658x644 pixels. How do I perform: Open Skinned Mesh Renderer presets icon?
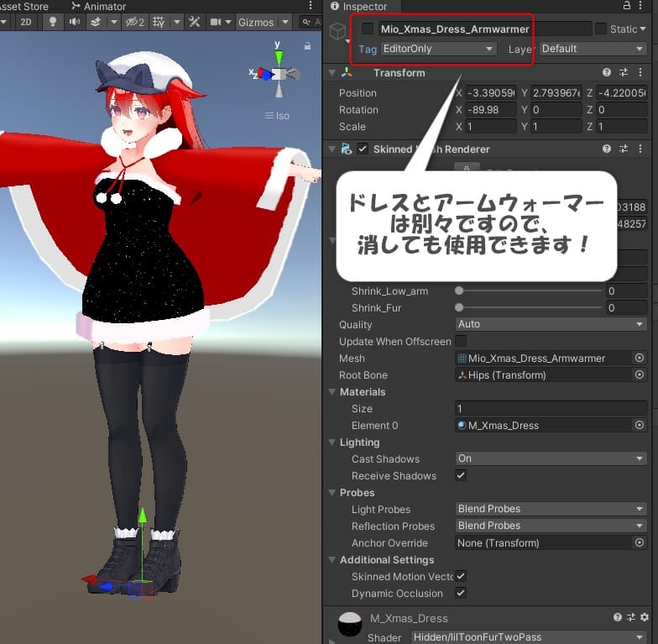click(624, 149)
